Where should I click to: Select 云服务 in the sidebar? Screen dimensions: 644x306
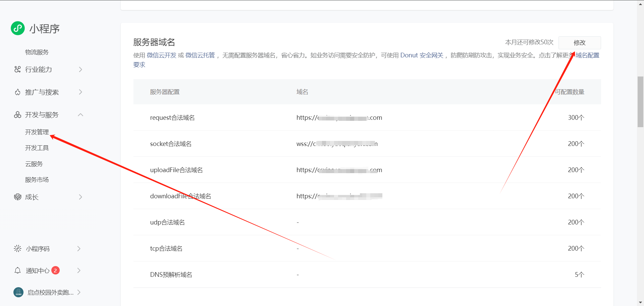tap(34, 164)
